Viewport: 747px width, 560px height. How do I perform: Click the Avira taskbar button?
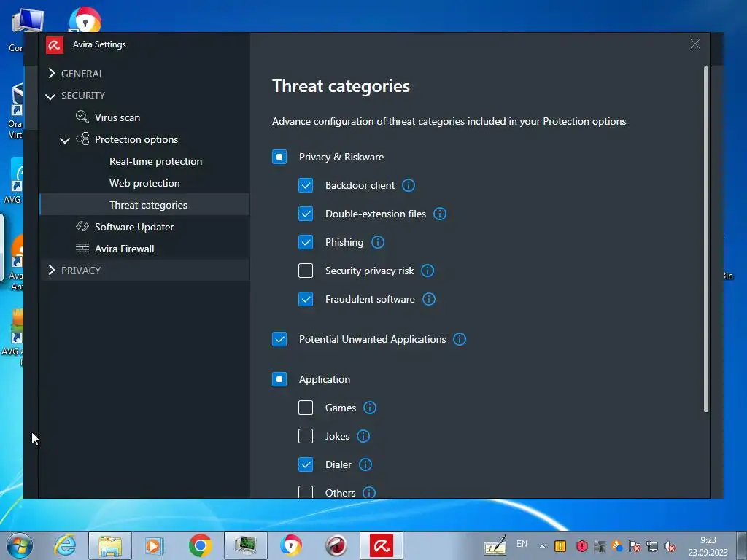coord(381,545)
